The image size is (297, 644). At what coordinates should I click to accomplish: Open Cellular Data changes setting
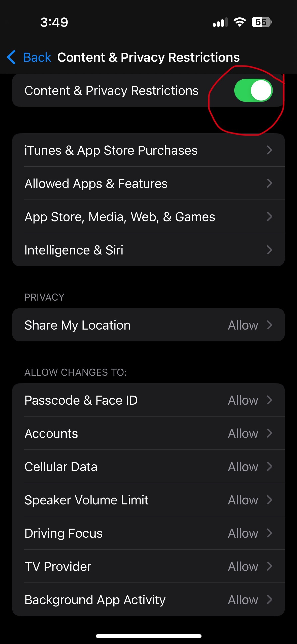point(148,467)
